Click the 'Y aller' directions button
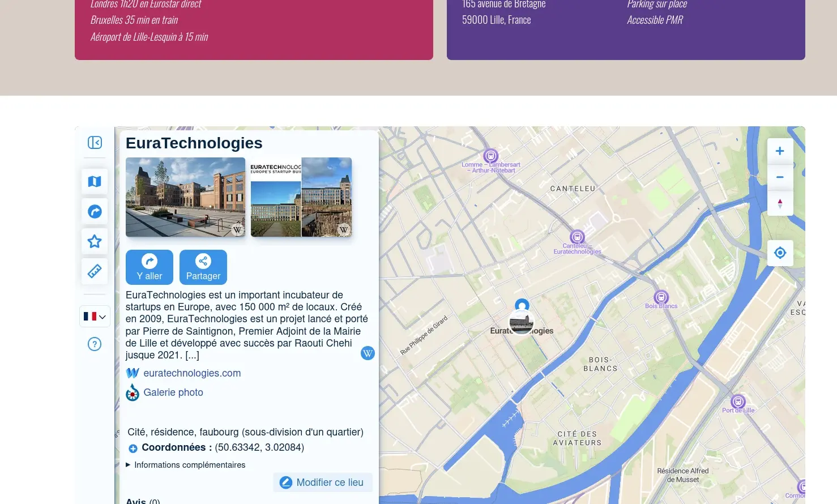This screenshot has width=837, height=504. [x=149, y=267]
